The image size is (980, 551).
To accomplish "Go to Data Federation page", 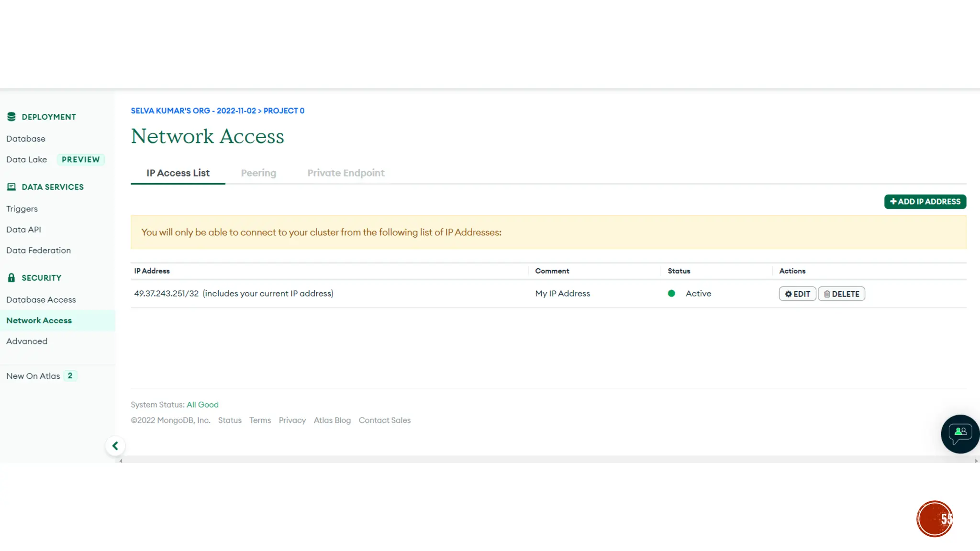I will coord(38,251).
